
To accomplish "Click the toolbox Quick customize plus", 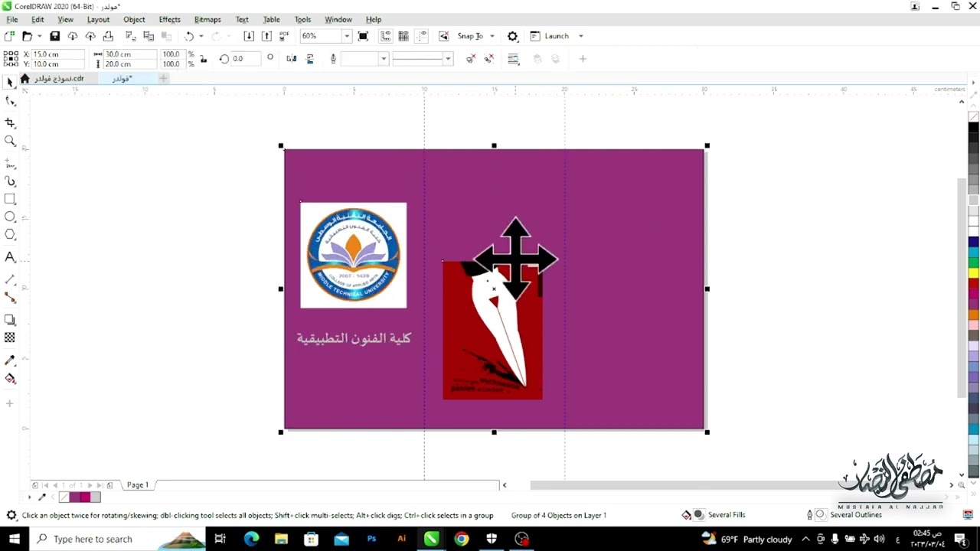I will [x=10, y=403].
